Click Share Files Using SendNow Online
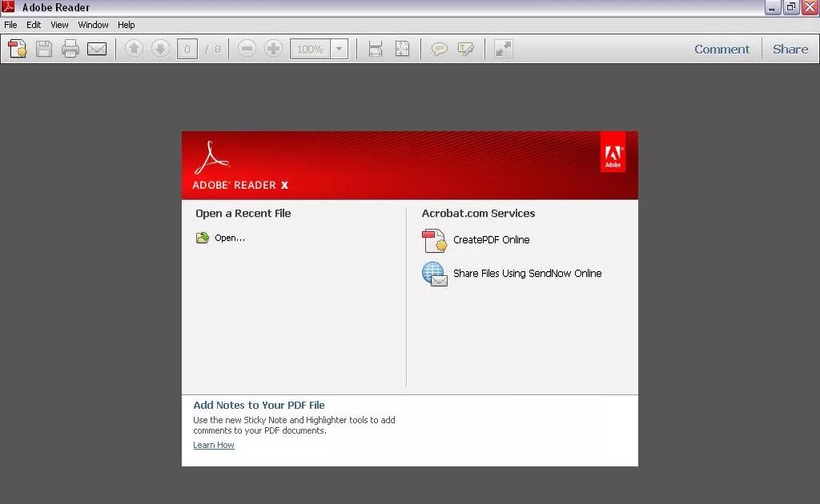 (527, 273)
